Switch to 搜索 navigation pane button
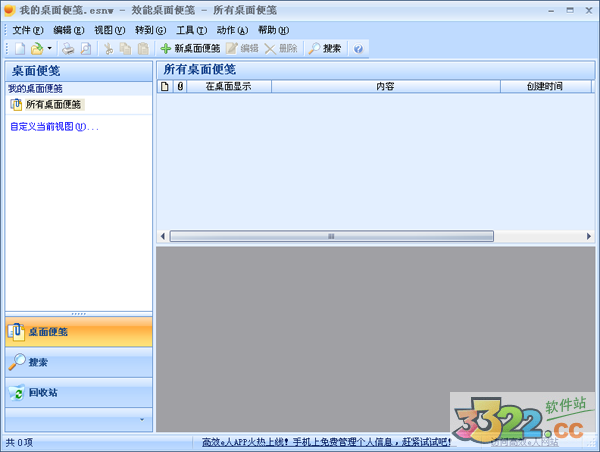This screenshot has width=600, height=452. click(78, 362)
